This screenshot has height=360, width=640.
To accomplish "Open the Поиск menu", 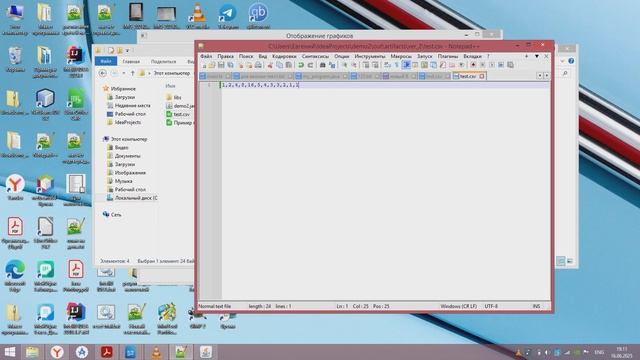I will tap(246, 56).
